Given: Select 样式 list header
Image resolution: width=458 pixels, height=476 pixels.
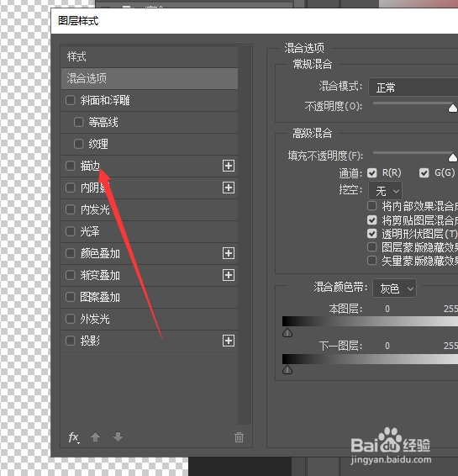Looking at the screenshot, I should point(150,57).
